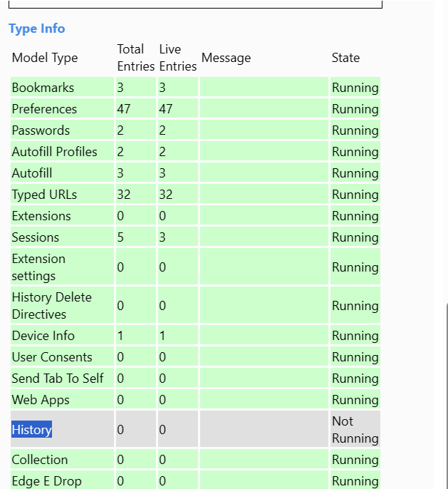The image size is (448, 489).
Task: Select the Collection model type row
Action: click(39, 460)
